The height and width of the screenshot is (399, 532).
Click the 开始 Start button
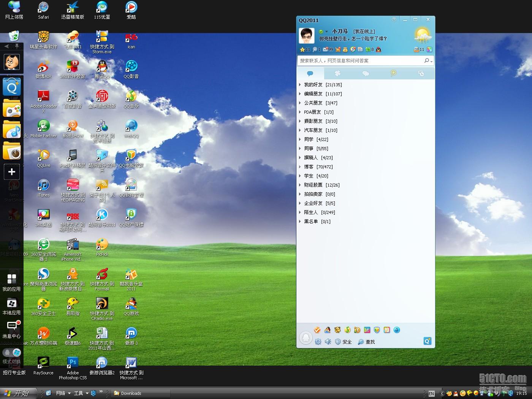coord(18,393)
